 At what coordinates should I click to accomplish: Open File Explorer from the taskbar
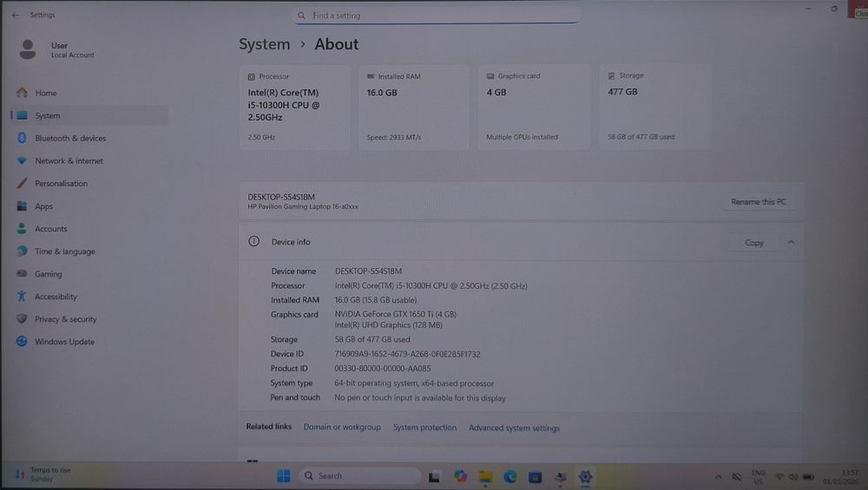click(x=485, y=477)
